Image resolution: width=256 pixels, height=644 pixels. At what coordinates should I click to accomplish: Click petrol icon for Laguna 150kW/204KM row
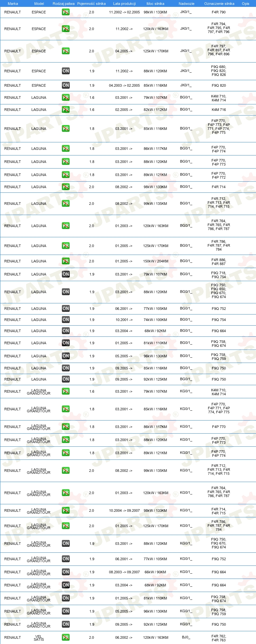66,261
